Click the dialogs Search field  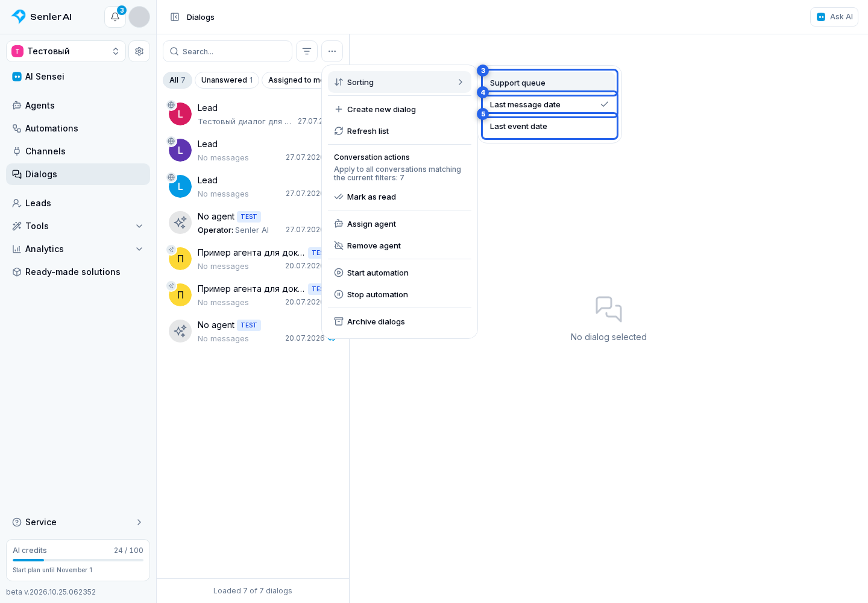pyautogui.click(x=227, y=51)
